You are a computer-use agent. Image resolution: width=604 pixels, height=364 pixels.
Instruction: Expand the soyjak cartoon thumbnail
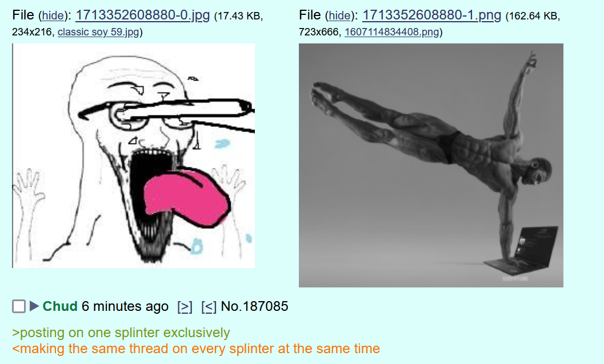click(134, 155)
